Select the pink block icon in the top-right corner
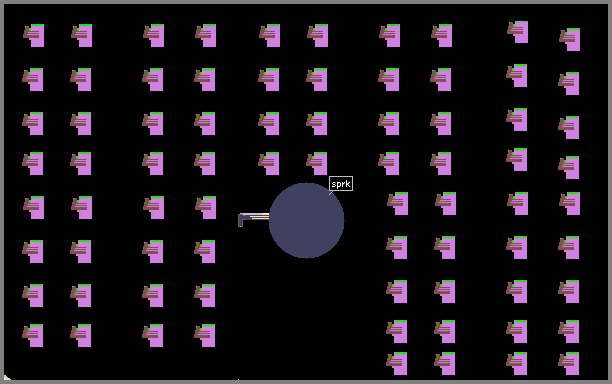 point(570,39)
